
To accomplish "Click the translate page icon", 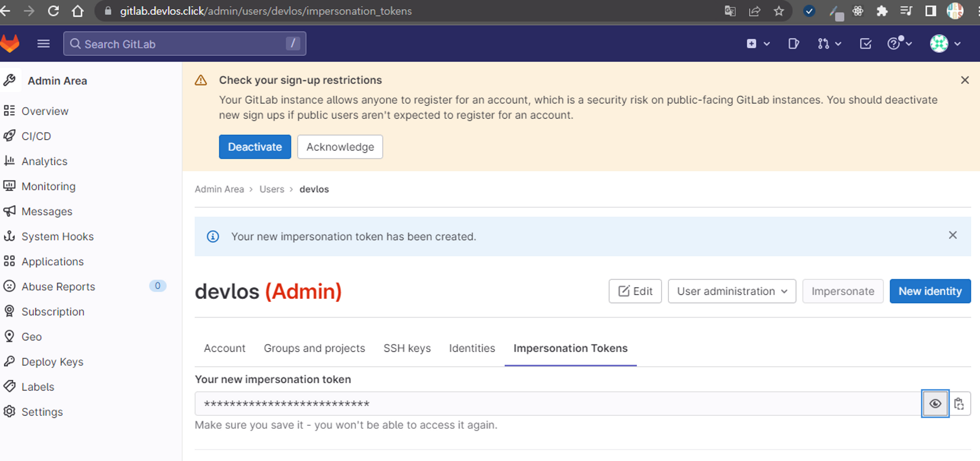I will [x=730, y=11].
